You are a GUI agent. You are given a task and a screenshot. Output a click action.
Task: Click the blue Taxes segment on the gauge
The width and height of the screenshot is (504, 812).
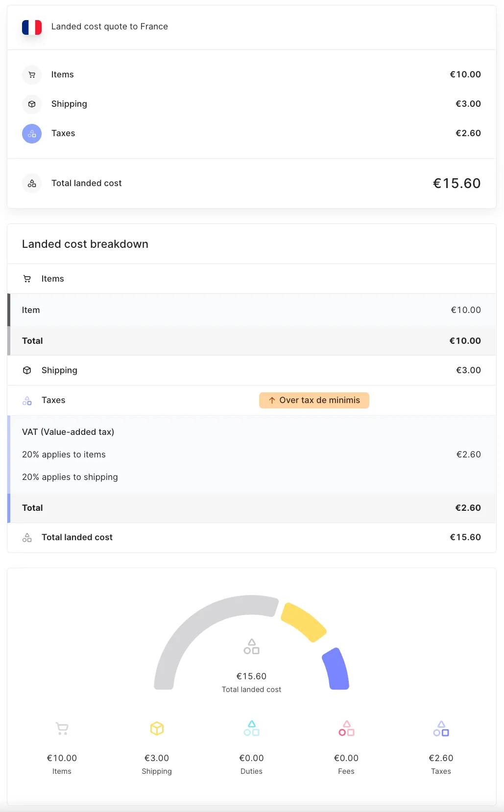click(x=336, y=669)
